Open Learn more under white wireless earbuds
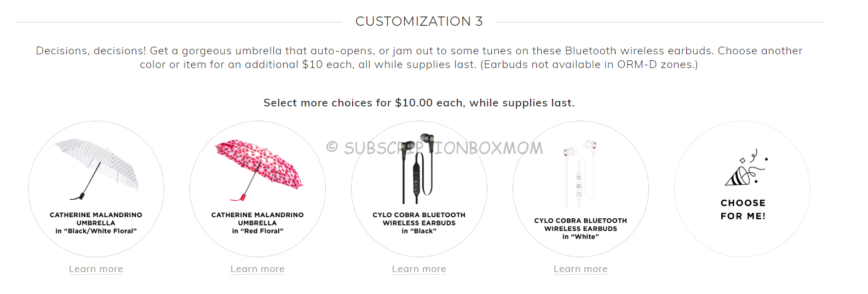 pos(580,269)
